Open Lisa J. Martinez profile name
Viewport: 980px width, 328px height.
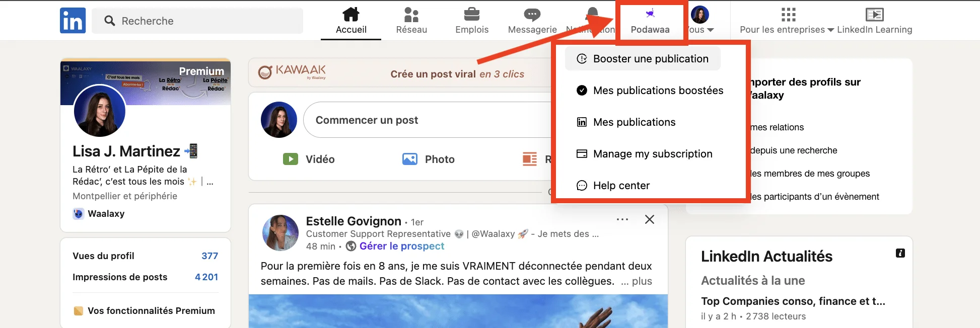point(126,151)
